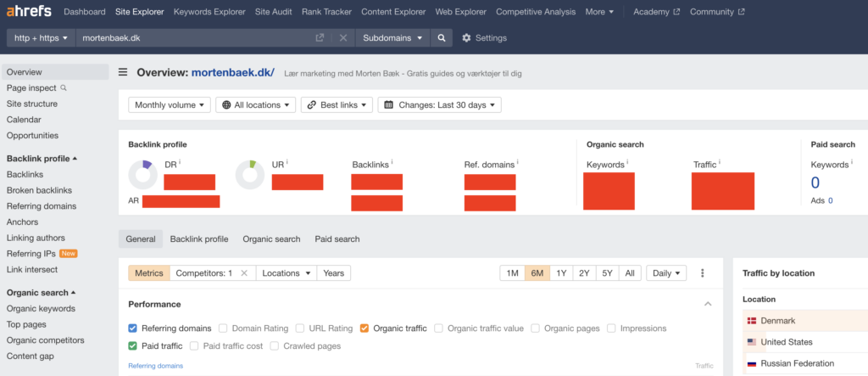Select the General tab

(x=141, y=239)
